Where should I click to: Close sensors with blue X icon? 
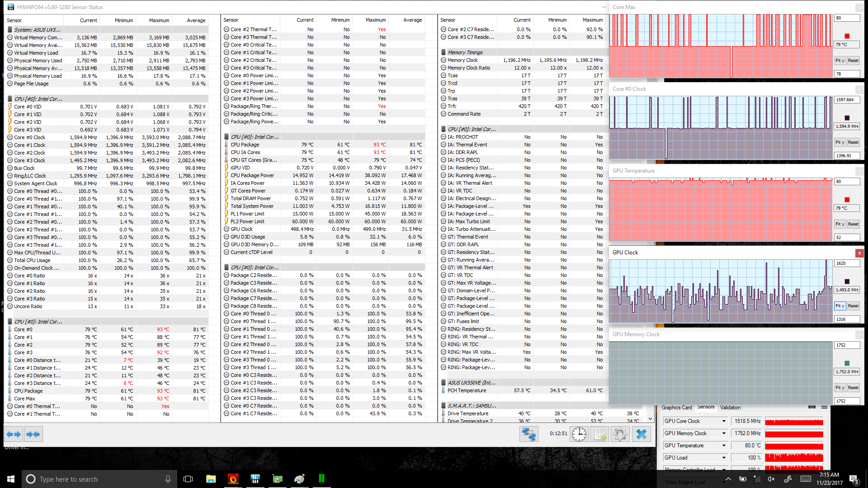641,434
